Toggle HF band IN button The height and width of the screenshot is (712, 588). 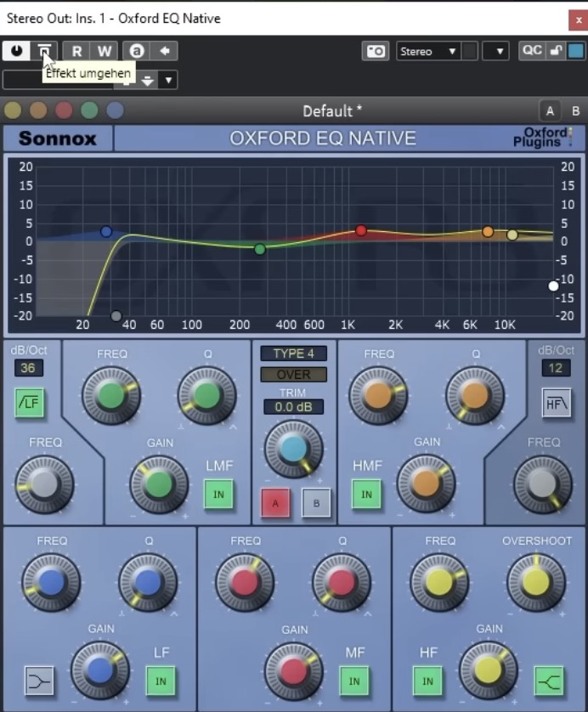pyautogui.click(x=427, y=681)
